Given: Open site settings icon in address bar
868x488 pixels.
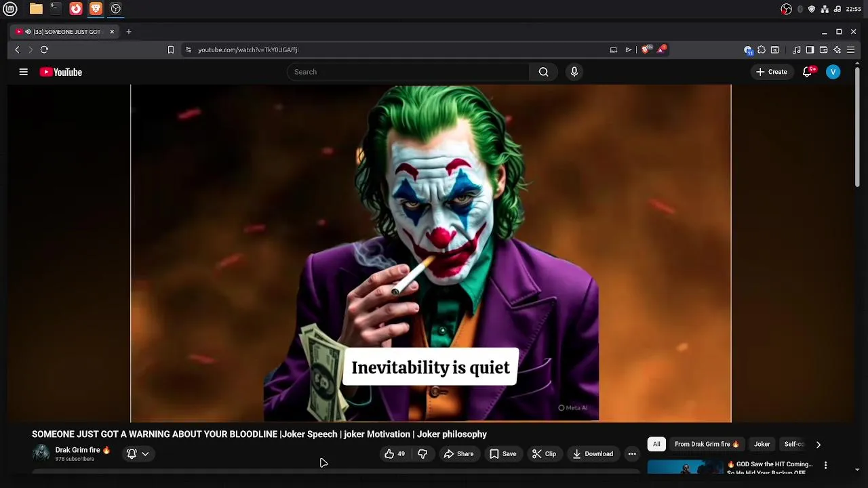Looking at the screenshot, I should click(189, 49).
